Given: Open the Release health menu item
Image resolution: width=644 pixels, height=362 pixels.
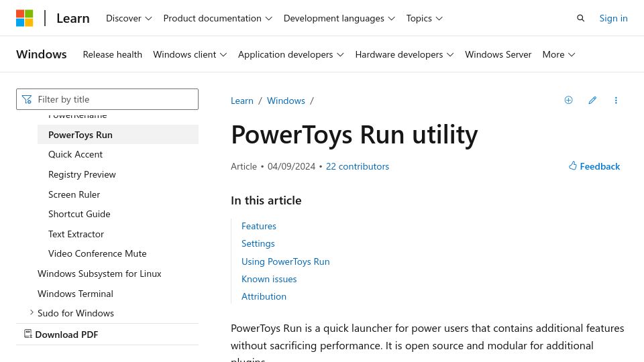Looking at the screenshot, I should click(x=113, y=54).
